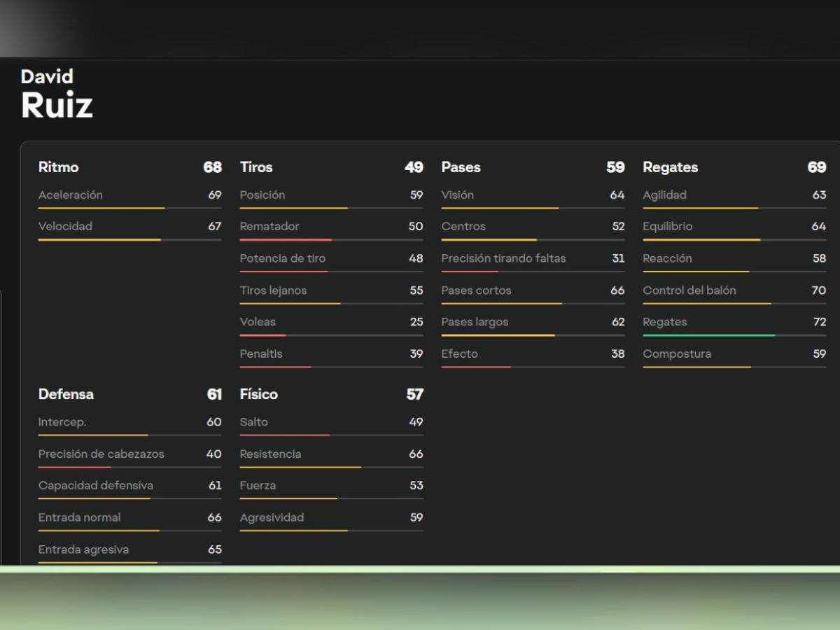Click the David Ruiz player name heading

click(x=57, y=94)
